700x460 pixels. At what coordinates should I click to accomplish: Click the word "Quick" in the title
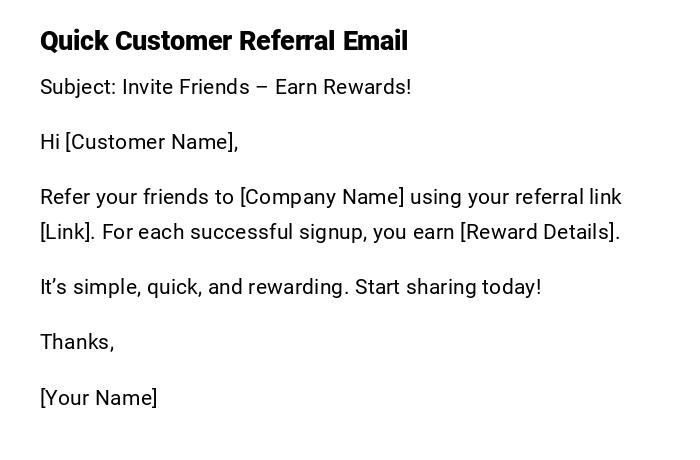[x=74, y=41]
